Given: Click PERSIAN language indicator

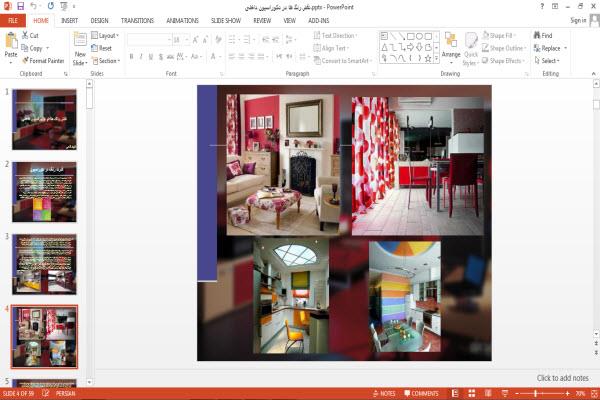Looking at the screenshot, I should [x=66, y=393].
